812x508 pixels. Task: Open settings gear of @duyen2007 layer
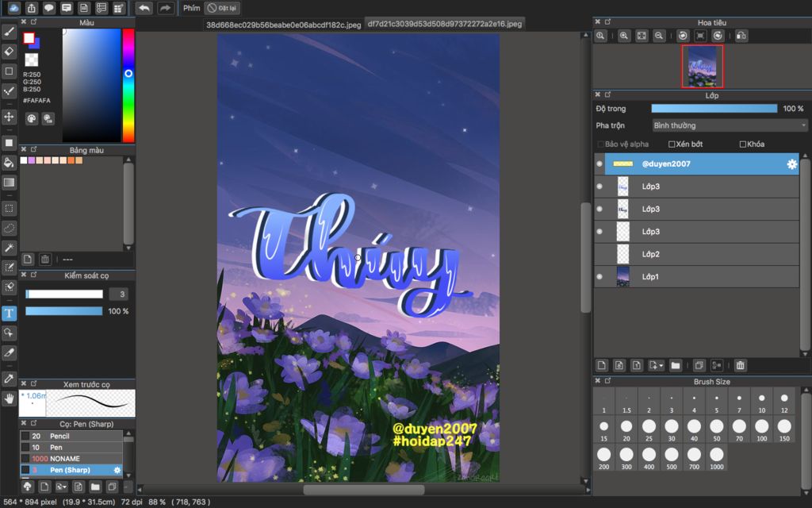click(x=792, y=164)
